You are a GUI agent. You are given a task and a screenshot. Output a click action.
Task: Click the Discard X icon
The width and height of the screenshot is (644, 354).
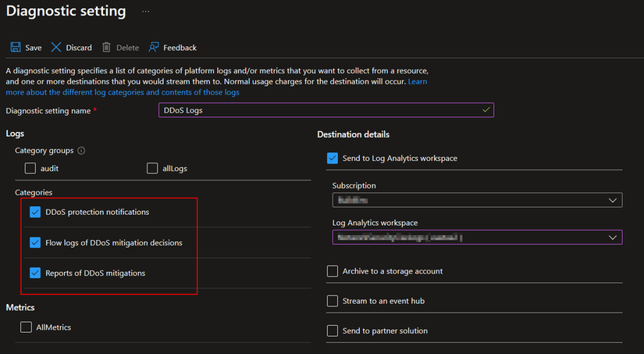tap(56, 48)
